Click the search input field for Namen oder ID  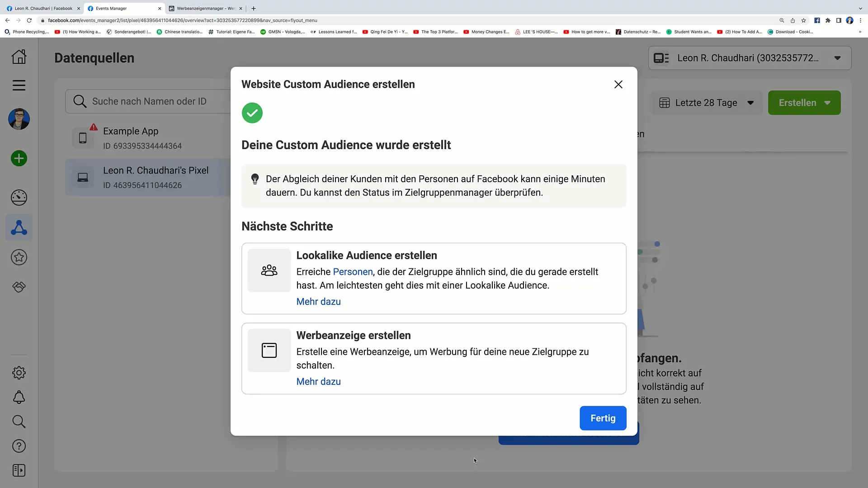coord(149,101)
